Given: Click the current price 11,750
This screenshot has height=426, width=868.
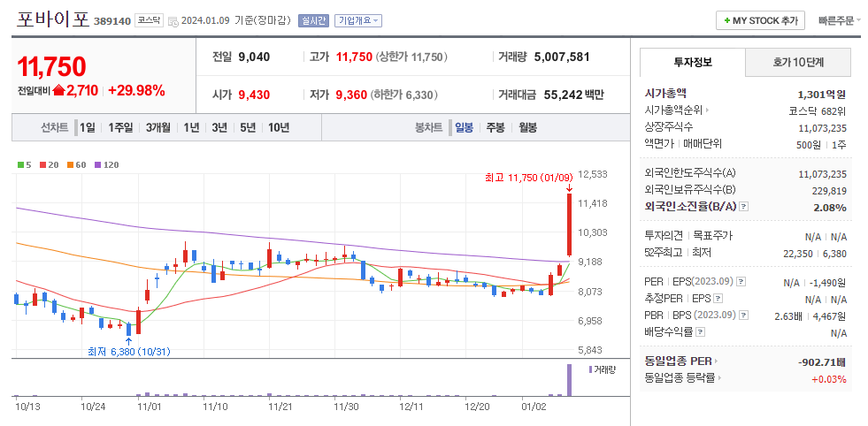Looking at the screenshot, I should [52, 66].
